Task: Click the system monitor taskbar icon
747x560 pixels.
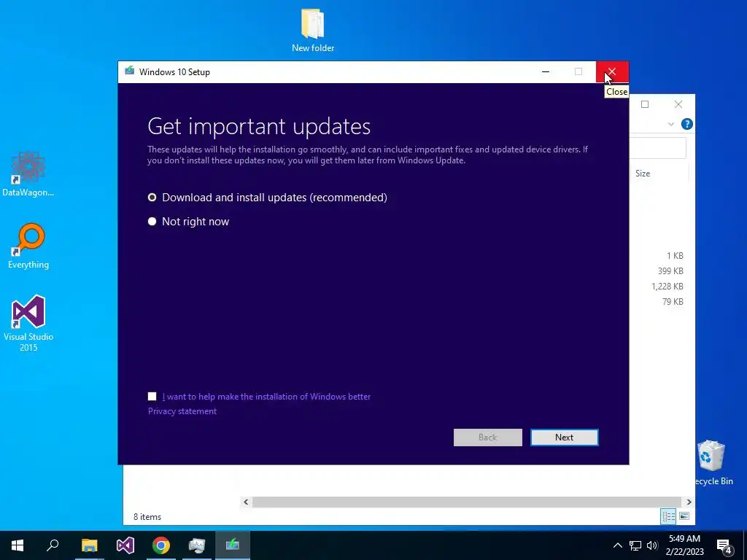Action: 197,545
